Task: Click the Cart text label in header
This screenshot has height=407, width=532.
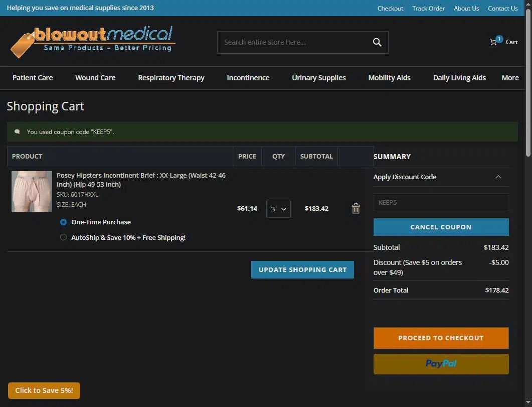Action: tap(511, 42)
